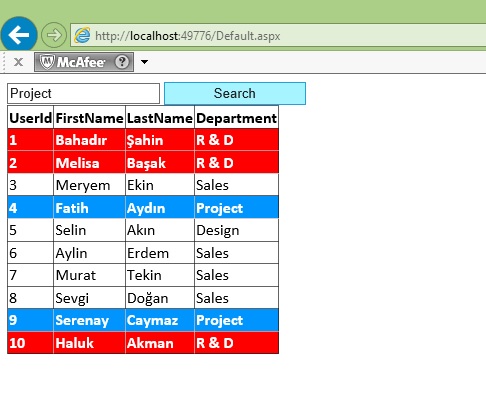Focus the search box containing Project
The width and height of the screenshot is (486, 393).
pos(83,93)
